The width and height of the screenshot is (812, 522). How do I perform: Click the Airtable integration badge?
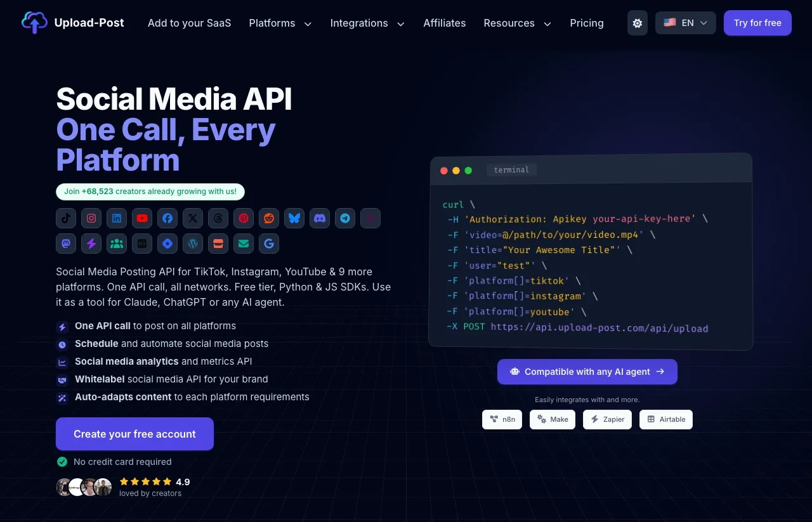coord(666,419)
